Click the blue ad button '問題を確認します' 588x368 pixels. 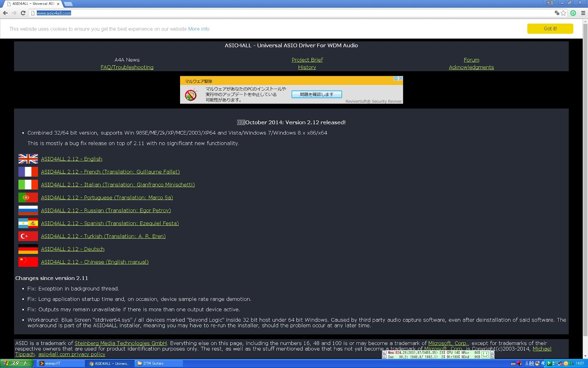[316, 94]
